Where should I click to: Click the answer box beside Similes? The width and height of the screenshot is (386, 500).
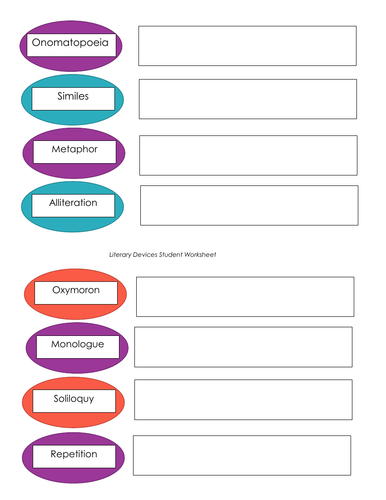[248, 99]
